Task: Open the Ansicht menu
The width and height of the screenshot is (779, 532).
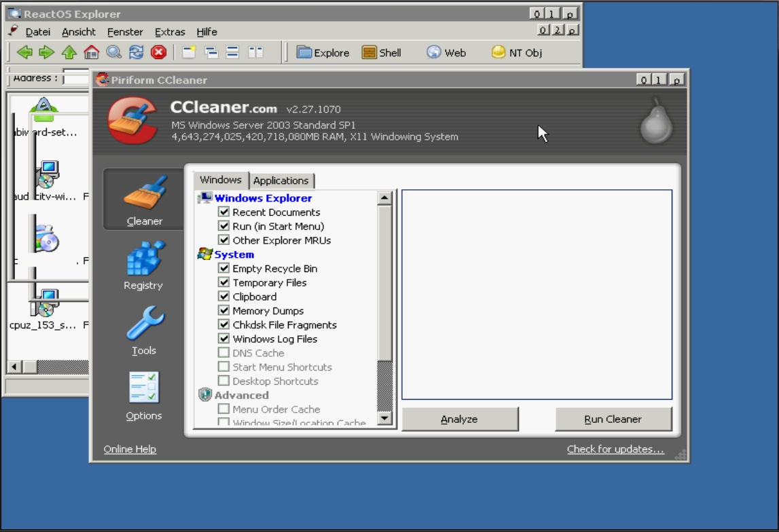Action: (79, 32)
